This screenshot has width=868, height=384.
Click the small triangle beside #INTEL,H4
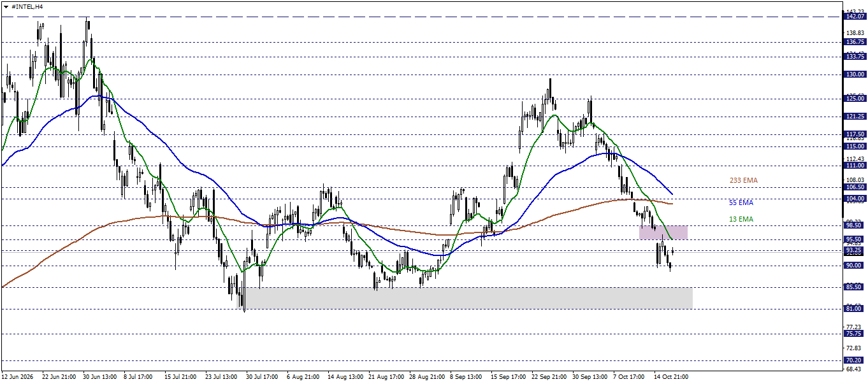coord(6,6)
